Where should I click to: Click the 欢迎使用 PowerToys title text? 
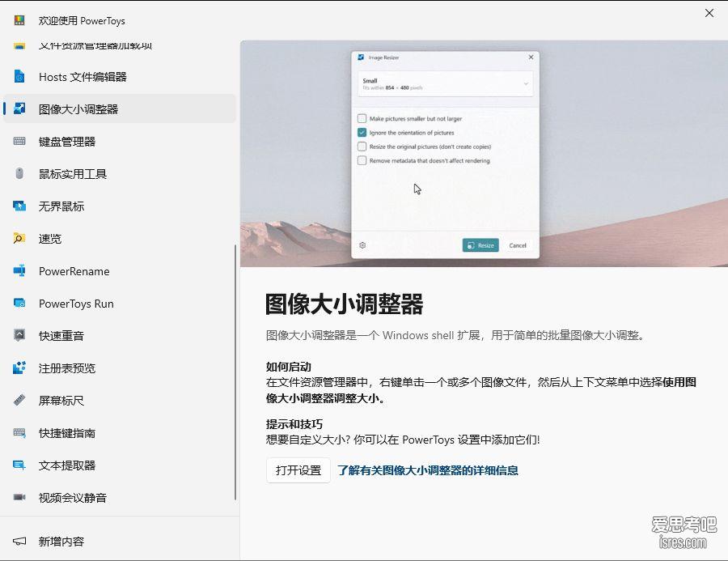[82, 20]
